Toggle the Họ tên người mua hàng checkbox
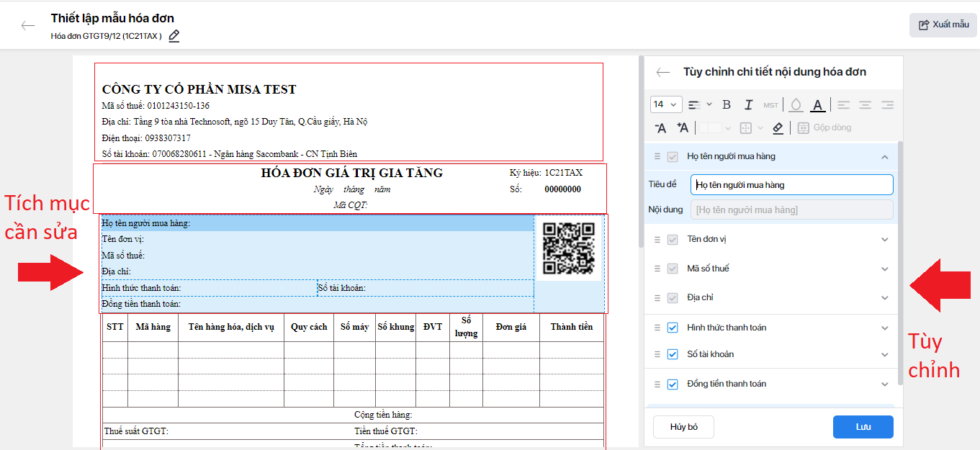 pyautogui.click(x=673, y=156)
